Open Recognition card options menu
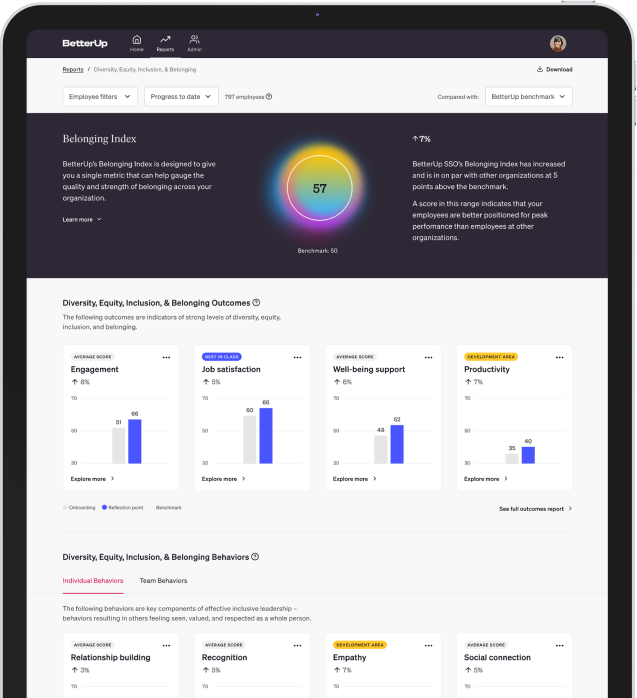The image size is (637, 698). pyautogui.click(x=297, y=645)
